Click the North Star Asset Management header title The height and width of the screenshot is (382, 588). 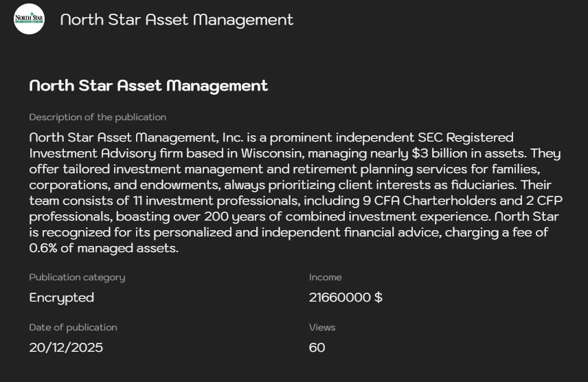coord(177,20)
